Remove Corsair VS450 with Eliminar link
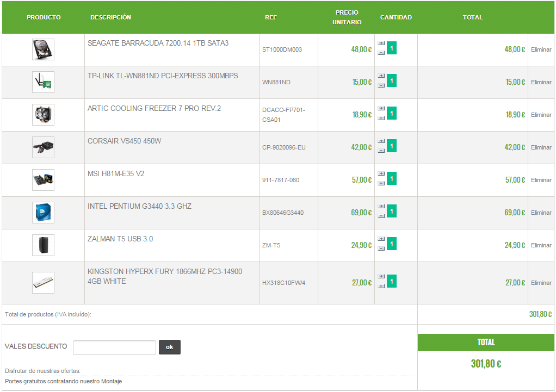Screen dimensions: 556x392 pos(541,147)
